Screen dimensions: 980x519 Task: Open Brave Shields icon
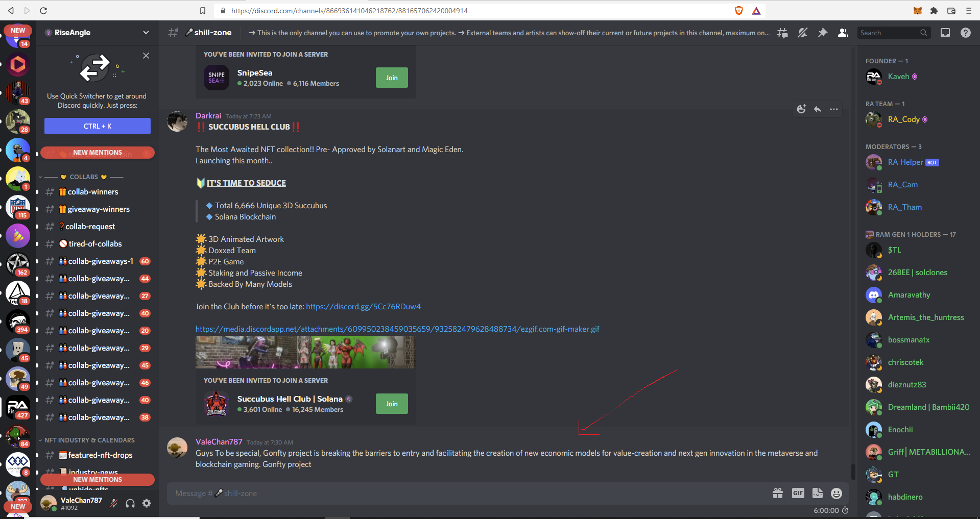click(x=738, y=11)
